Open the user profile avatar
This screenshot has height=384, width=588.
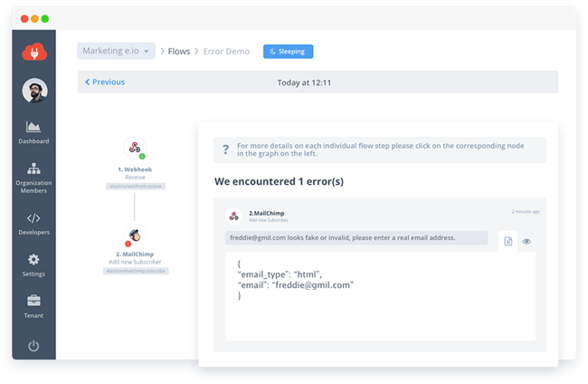pyautogui.click(x=34, y=91)
